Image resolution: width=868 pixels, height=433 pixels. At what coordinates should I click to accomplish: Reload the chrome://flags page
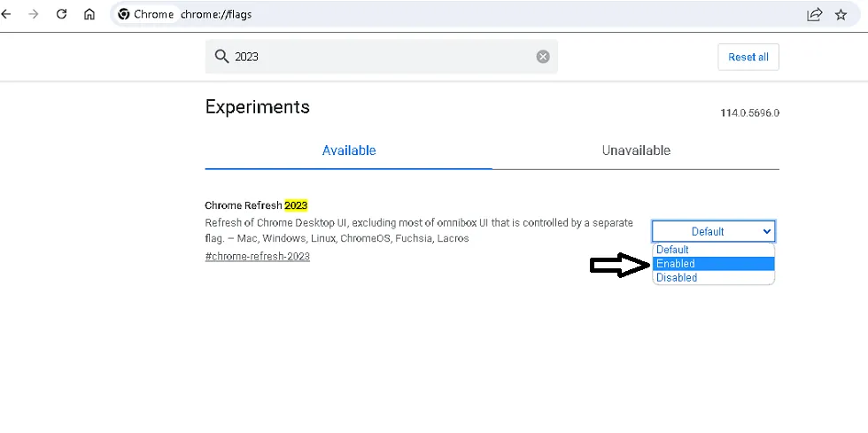click(x=61, y=14)
